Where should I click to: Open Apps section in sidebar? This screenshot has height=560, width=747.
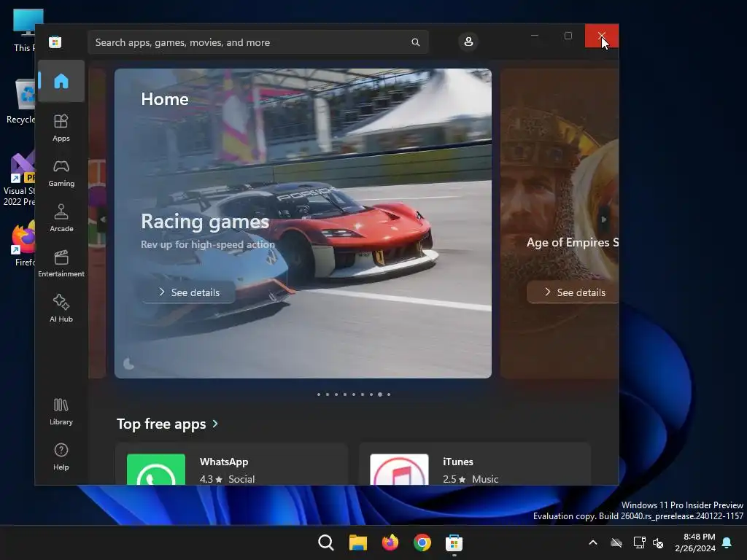[61, 128]
